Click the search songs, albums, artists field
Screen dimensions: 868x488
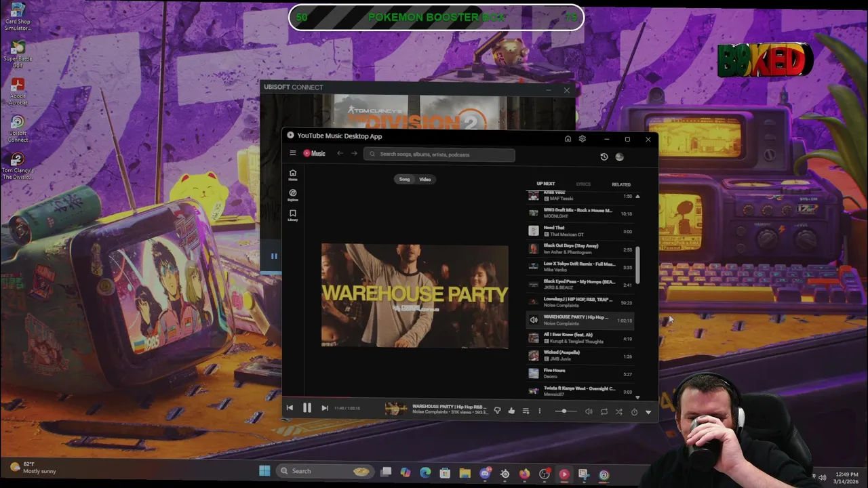[x=439, y=154]
